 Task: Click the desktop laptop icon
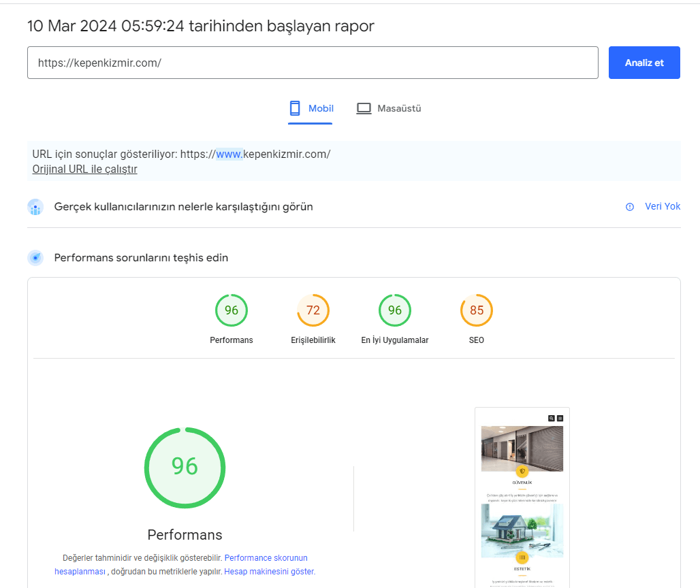364,108
